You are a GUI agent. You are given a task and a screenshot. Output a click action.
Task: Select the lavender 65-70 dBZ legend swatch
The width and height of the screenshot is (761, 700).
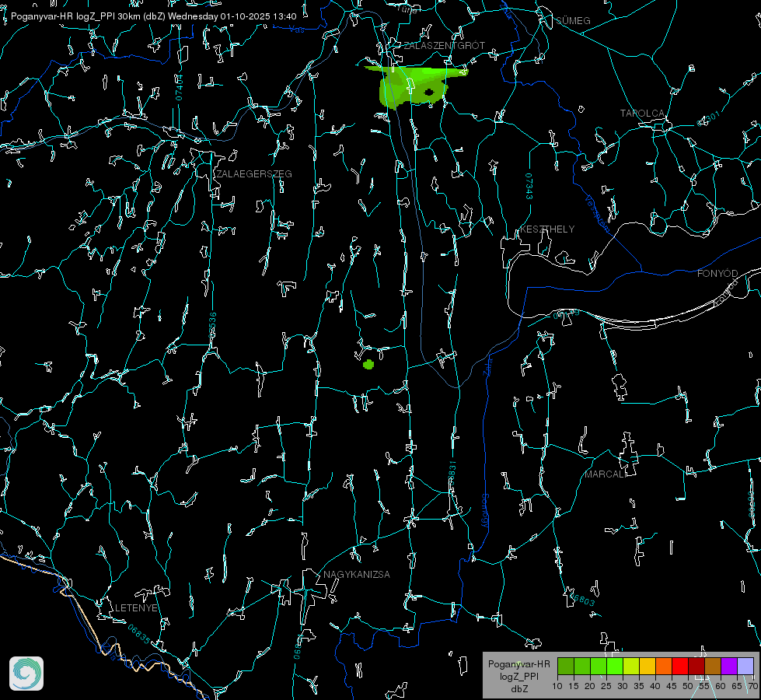tap(745, 666)
